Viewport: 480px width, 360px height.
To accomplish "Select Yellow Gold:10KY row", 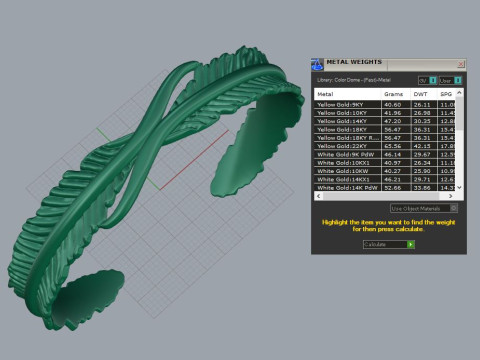I will 385,113.
